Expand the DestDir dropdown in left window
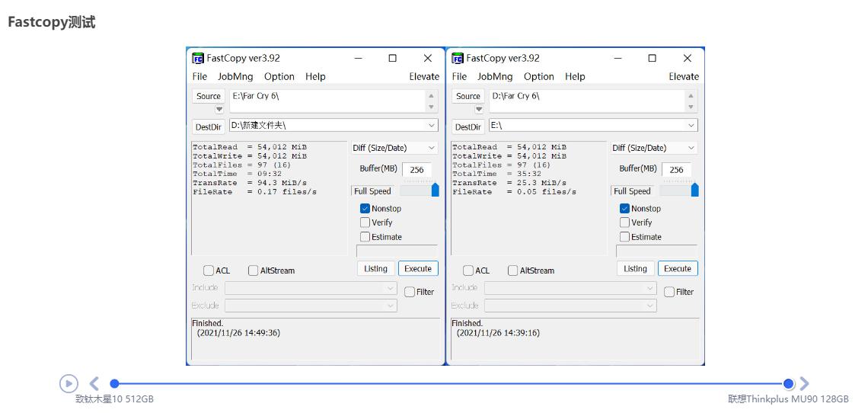Viewport: 868px width, 413px height. (x=432, y=126)
